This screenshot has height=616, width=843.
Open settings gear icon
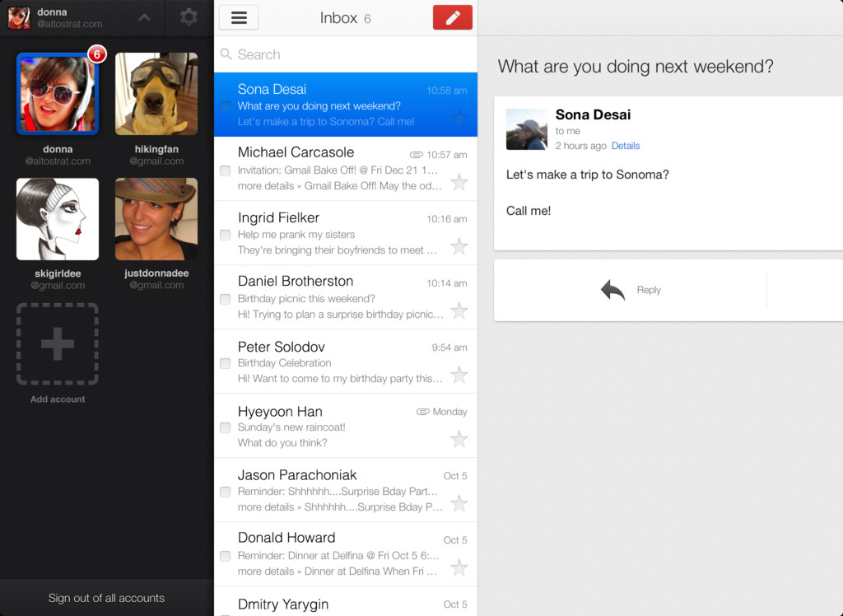click(189, 16)
